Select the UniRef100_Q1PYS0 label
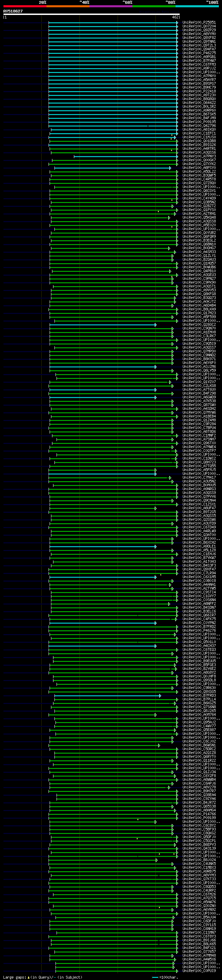Viewport: 222px width, 980px height. [199, 210]
